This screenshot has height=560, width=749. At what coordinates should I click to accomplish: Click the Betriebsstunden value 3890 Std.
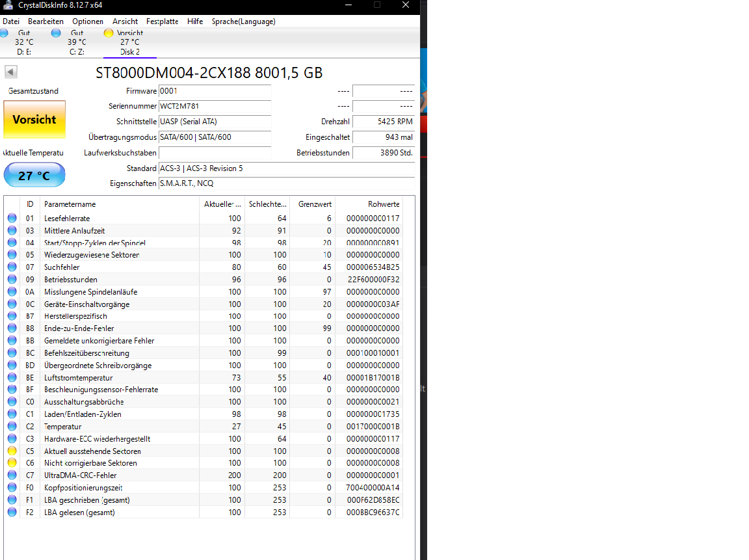[384, 153]
